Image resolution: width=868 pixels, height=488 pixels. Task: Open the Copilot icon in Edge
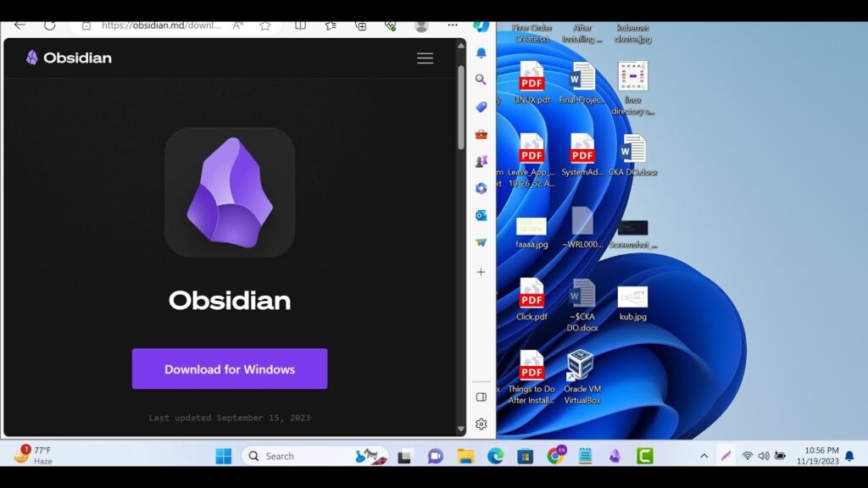(481, 26)
